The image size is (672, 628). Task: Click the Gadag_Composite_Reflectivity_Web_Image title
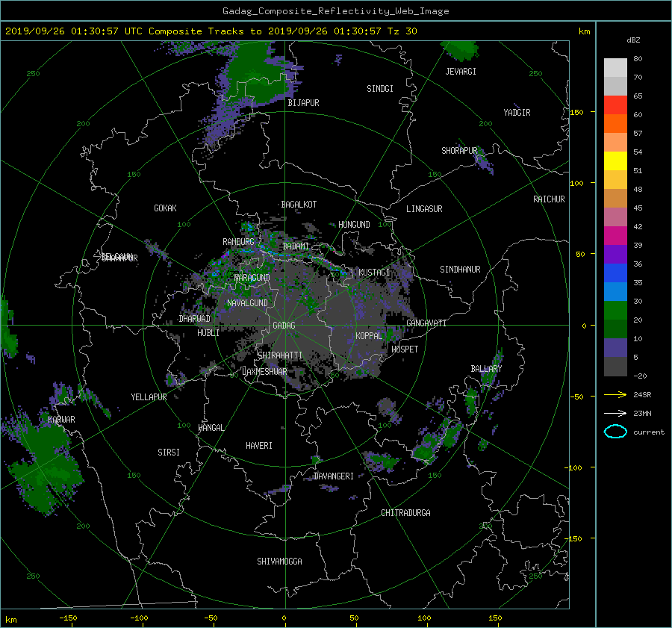(x=335, y=11)
